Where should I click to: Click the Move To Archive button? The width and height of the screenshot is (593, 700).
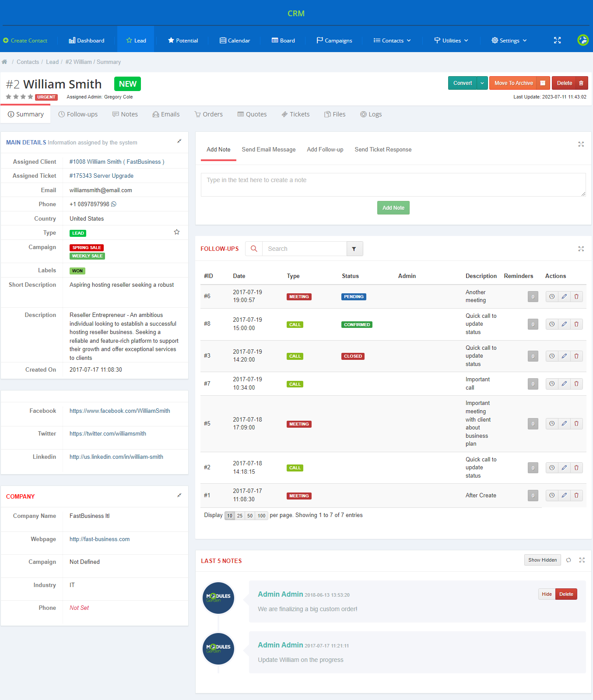click(514, 83)
